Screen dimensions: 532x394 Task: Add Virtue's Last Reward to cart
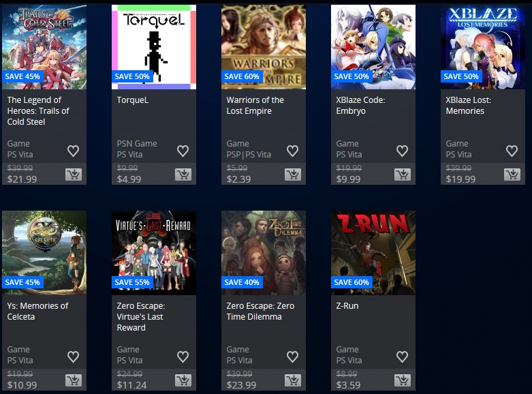pos(183,380)
